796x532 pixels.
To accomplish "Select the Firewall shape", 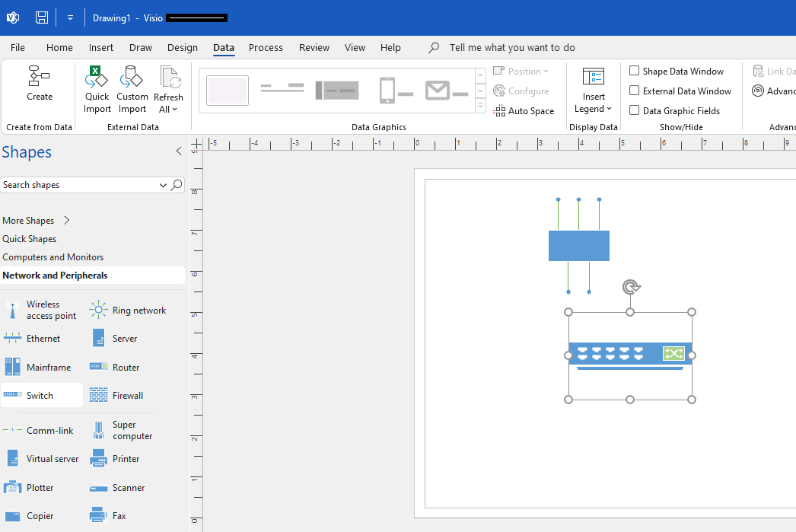I will point(116,395).
